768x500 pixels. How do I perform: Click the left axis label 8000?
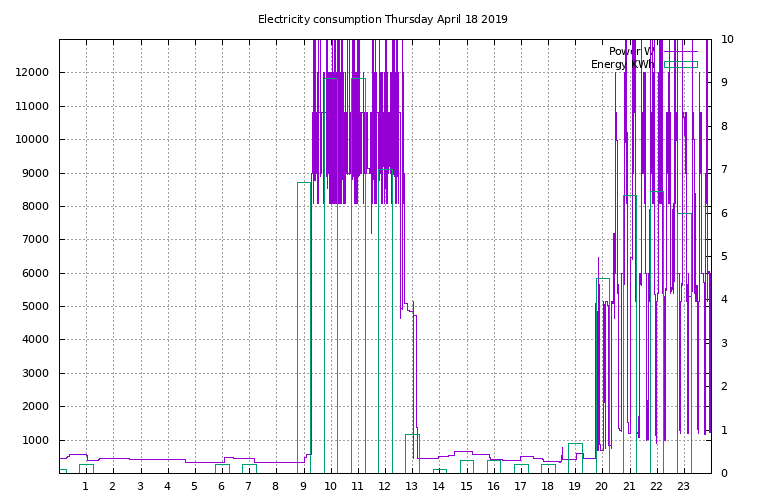click(35, 206)
